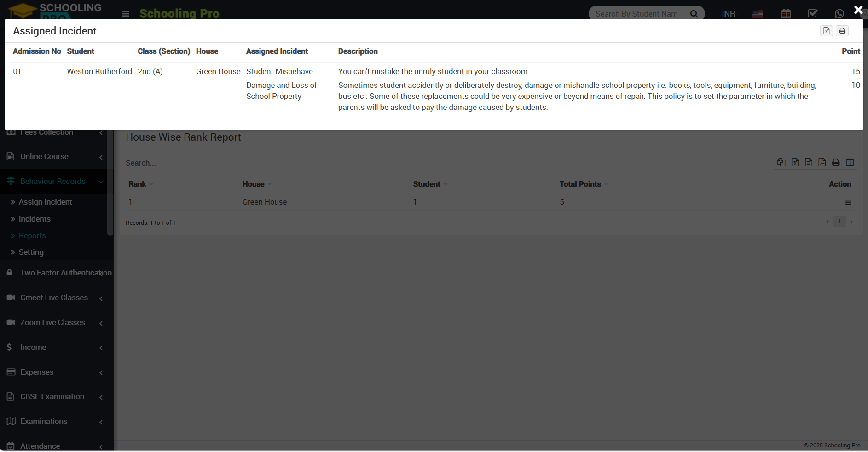
Task: Open Assign Incident submenu item
Action: [x=45, y=202]
